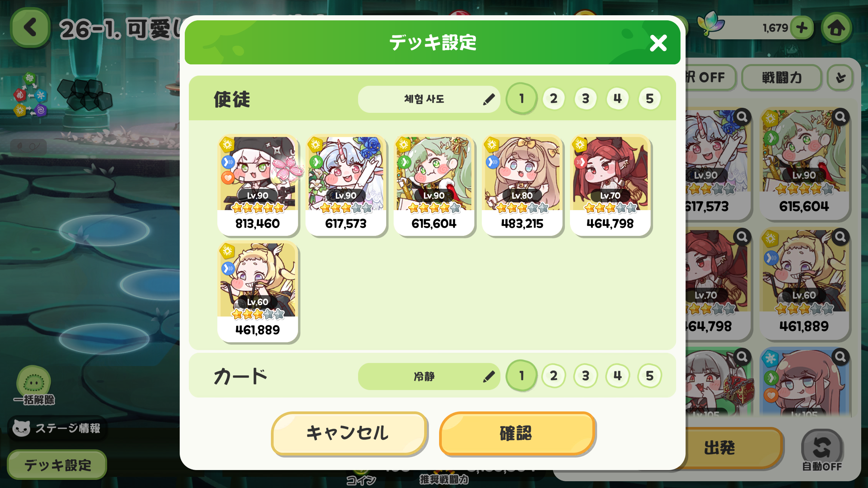The width and height of the screenshot is (868, 488).
Task: Confirm with the 確認 button
Action: [517, 433]
